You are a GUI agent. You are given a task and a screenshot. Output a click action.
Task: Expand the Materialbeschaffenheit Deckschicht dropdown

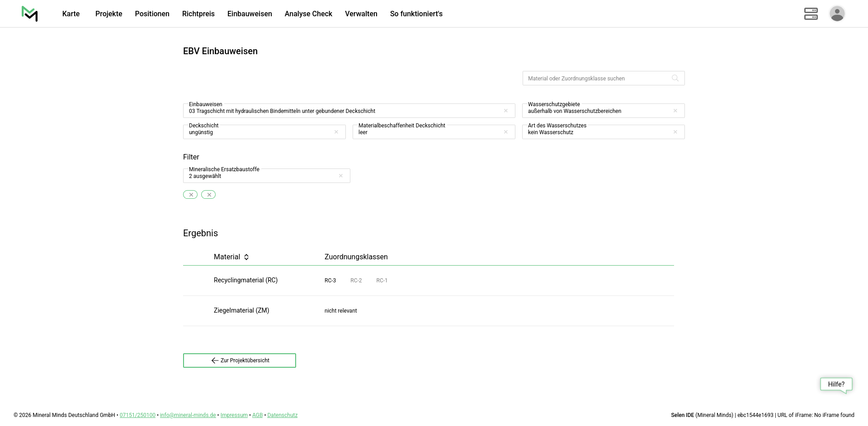[427, 132]
